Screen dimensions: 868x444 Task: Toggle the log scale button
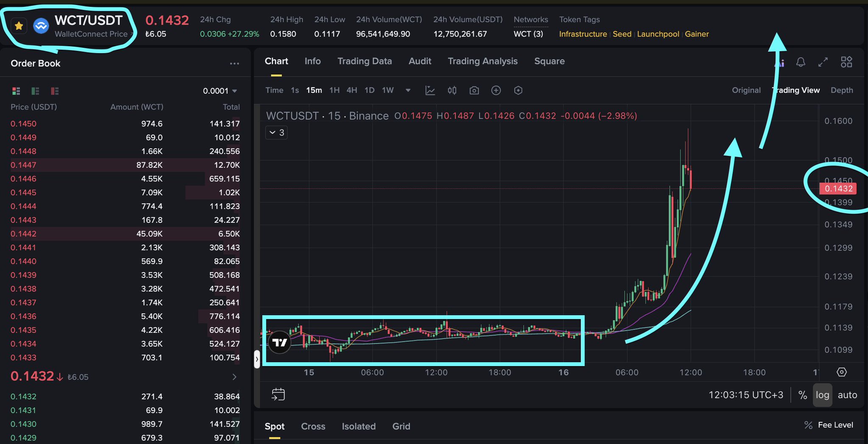pyautogui.click(x=822, y=395)
